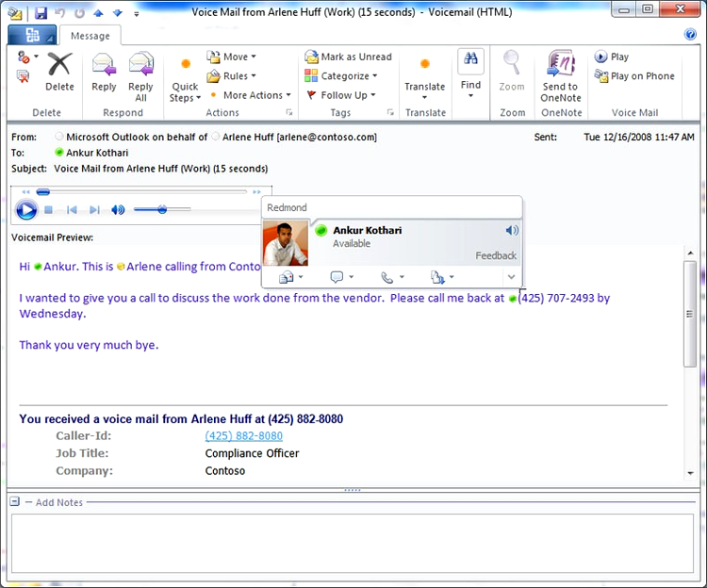
Task: Click the fast-forward button in player
Action: click(x=256, y=192)
